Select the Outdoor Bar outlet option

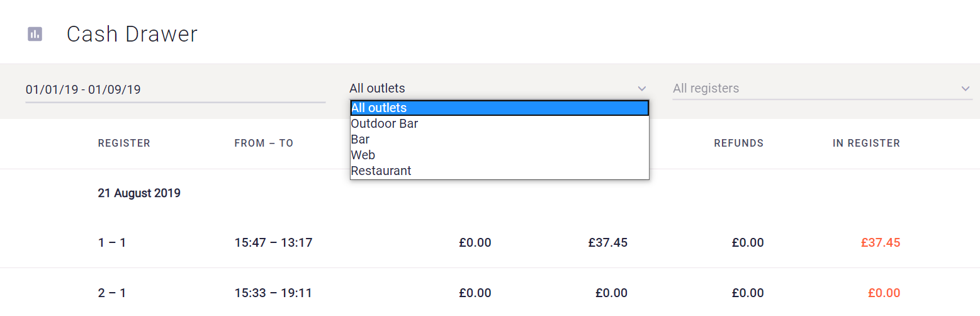[x=385, y=124]
